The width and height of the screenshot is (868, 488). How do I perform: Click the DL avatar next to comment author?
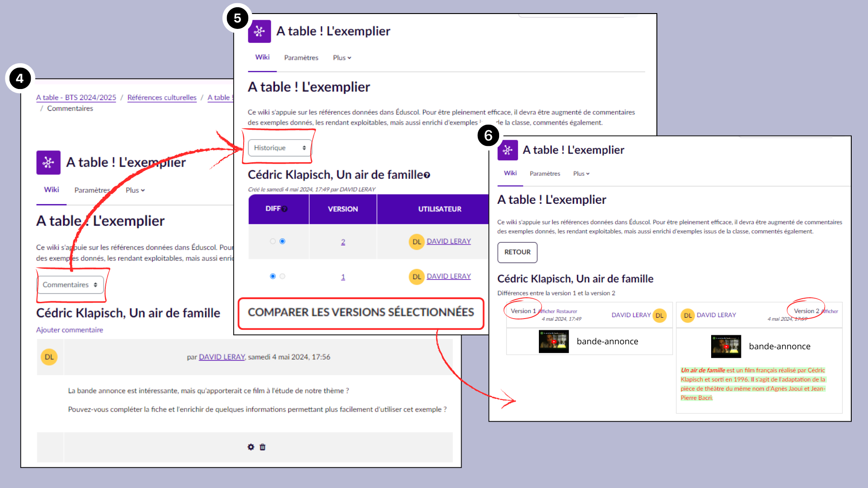[49, 357]
